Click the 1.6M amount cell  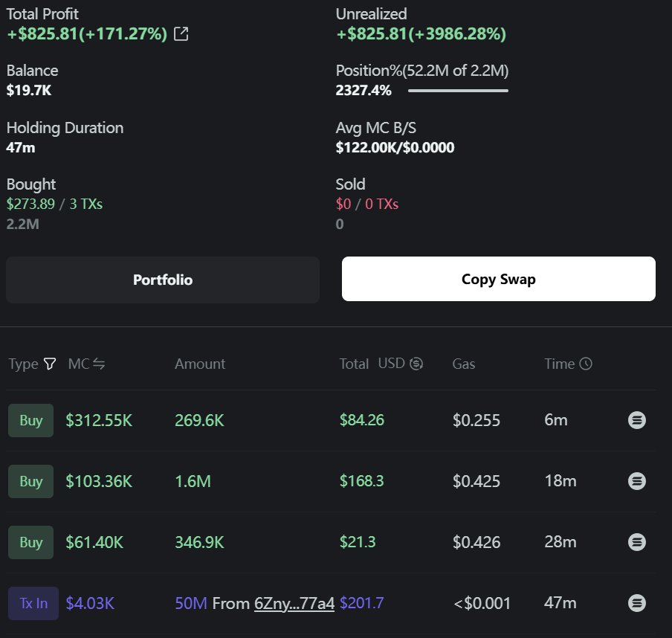(193, 482)
